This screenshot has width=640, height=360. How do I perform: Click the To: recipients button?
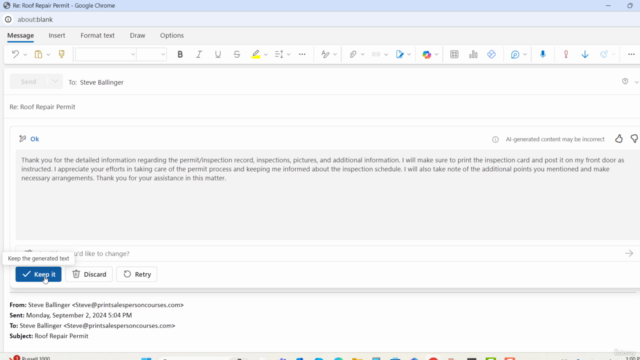(x=73, y=82)
